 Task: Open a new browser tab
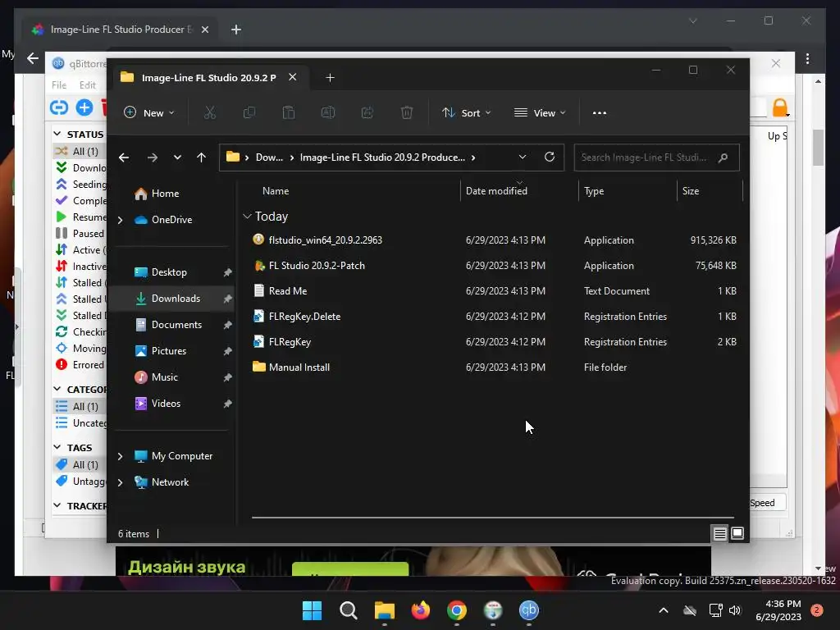tap(235, 30)
